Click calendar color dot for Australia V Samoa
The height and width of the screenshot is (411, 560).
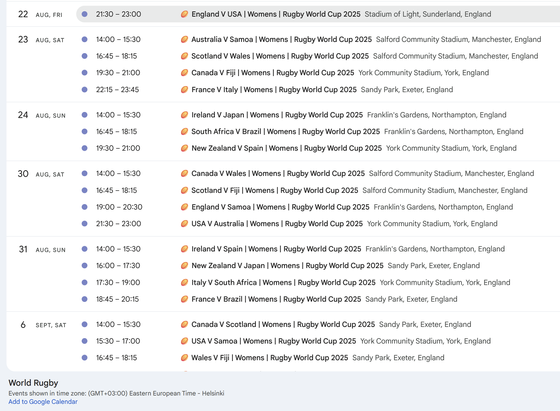[x=85, y=39]
